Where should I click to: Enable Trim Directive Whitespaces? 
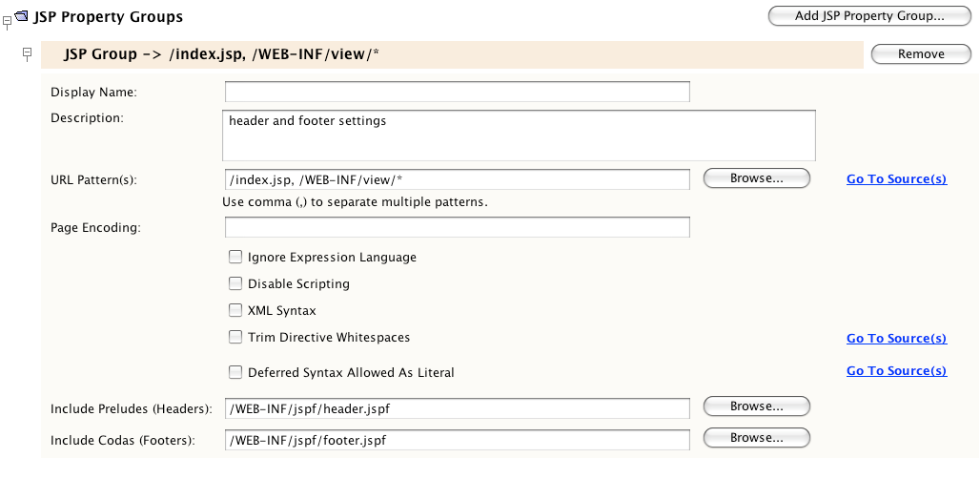(235, 337)
